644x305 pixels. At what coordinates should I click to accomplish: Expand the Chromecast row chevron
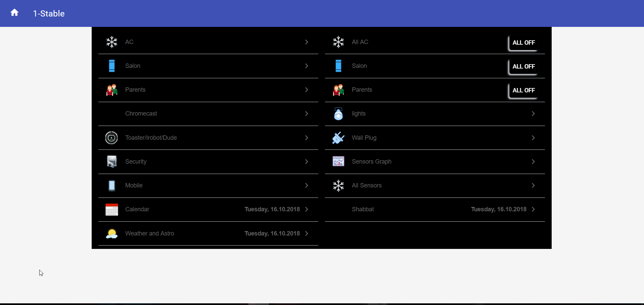click(x=307, y=114)
